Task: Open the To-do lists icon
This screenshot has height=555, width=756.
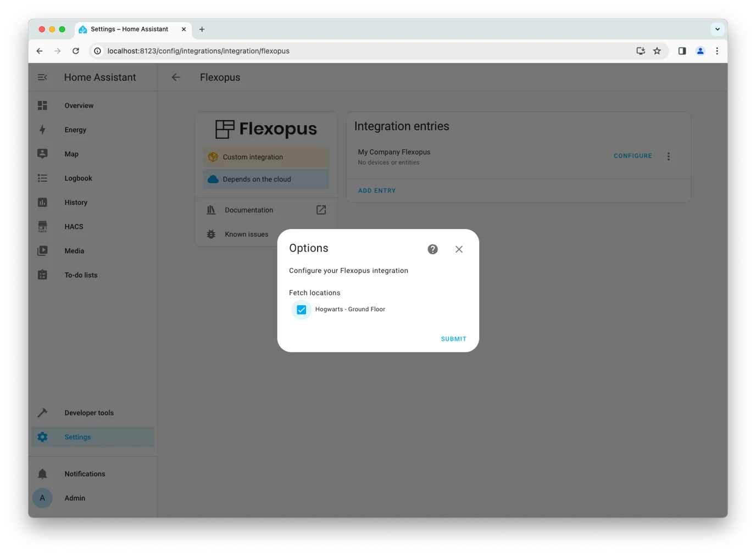Action: click(x=42, y=275)
